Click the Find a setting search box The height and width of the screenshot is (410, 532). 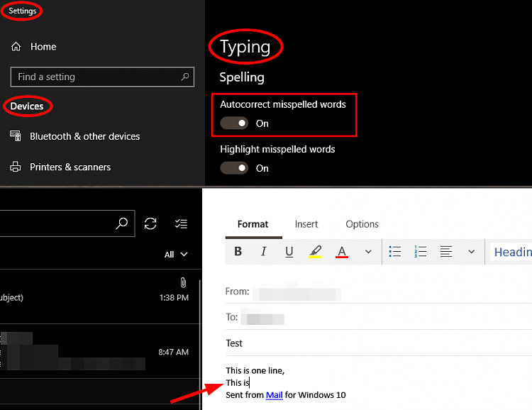102,77
